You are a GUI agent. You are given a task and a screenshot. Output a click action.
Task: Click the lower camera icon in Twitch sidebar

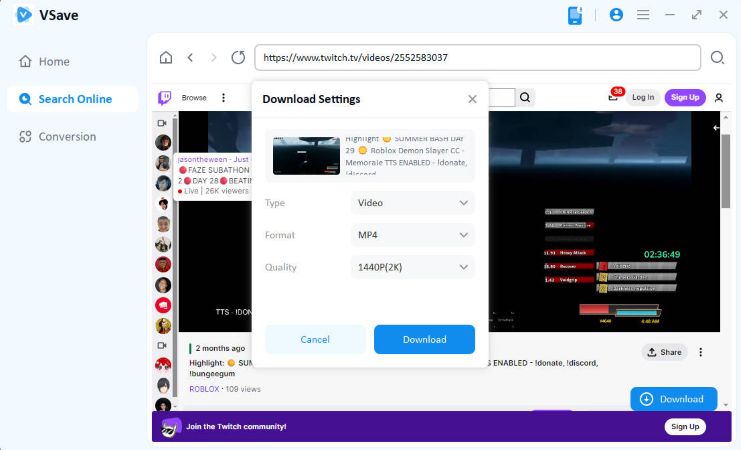coord(162,346)
